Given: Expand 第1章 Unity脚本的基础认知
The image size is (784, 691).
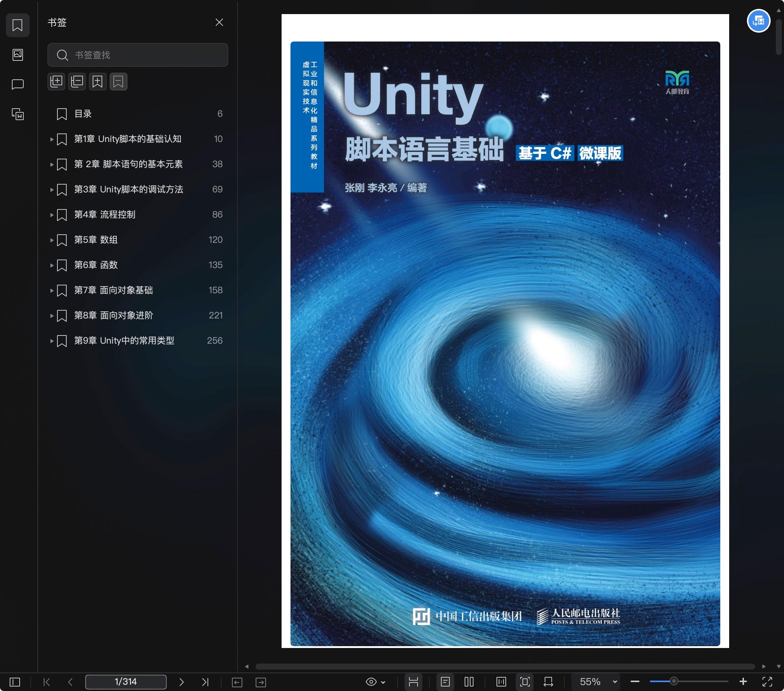Looking at the screenshot, I should (x=52, y=139).
